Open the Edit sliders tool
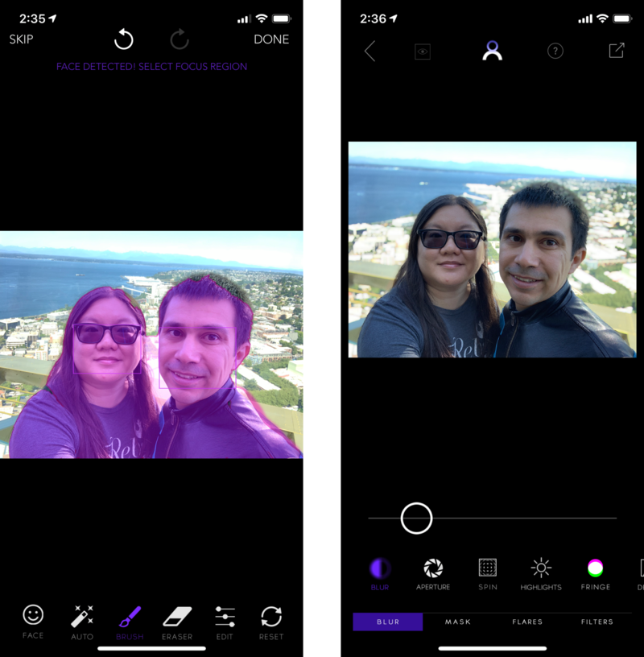 225,621
